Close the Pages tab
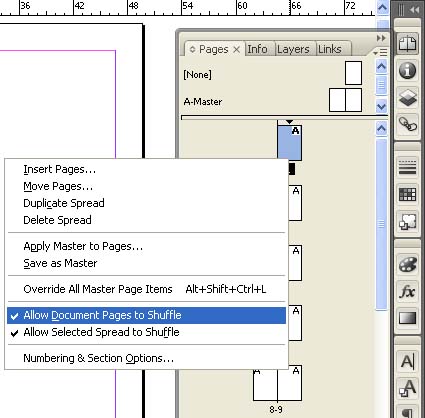The height and width of the screenshot is (418, 425). (236, 50)
